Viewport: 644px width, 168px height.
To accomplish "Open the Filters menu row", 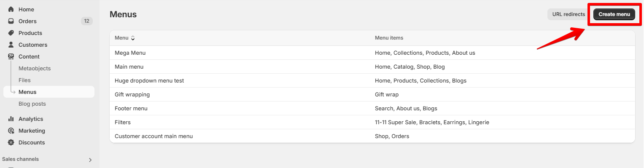I will (x=372, y=122).
